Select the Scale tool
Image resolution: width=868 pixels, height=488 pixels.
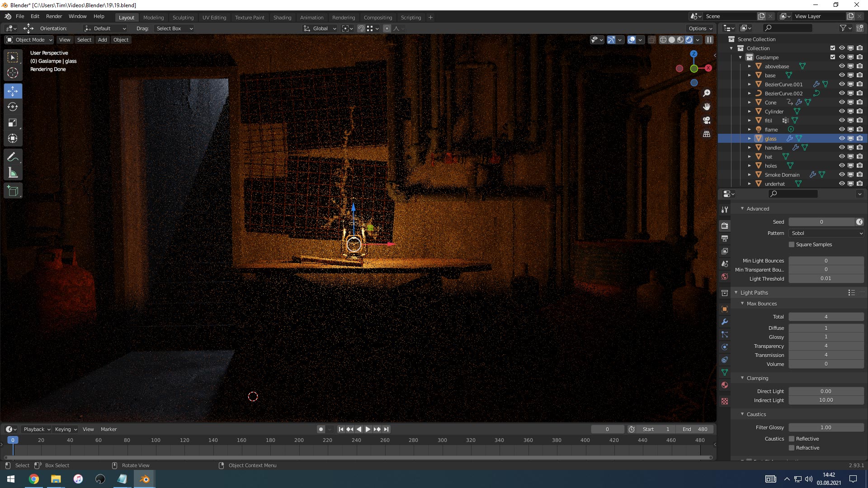click(13, 122)
